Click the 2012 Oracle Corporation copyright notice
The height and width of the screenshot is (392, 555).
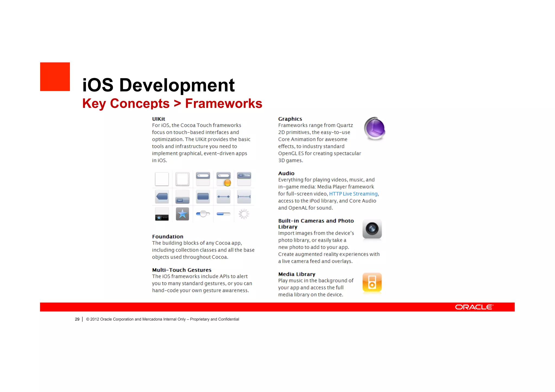tap(163, 319)
